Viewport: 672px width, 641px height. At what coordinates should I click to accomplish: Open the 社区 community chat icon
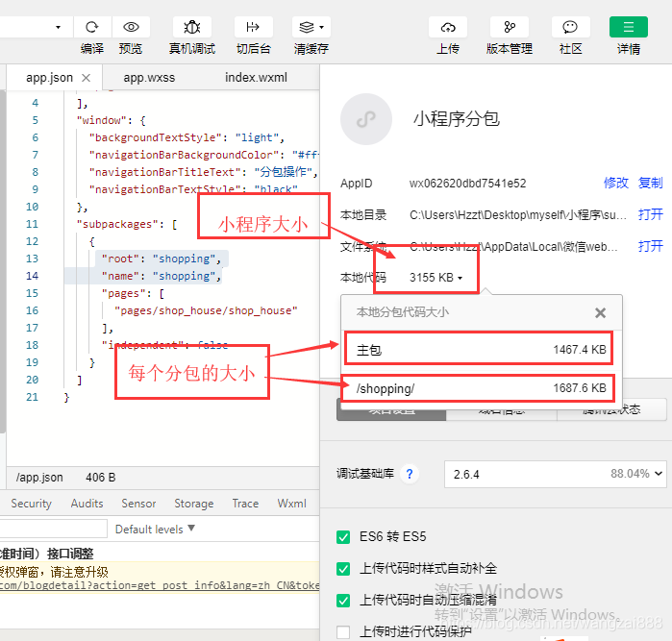tap(570, 28)
